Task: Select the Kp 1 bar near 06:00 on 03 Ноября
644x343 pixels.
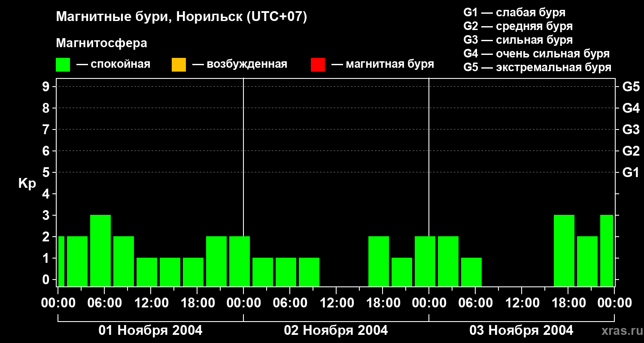Action: pos(471,272)
